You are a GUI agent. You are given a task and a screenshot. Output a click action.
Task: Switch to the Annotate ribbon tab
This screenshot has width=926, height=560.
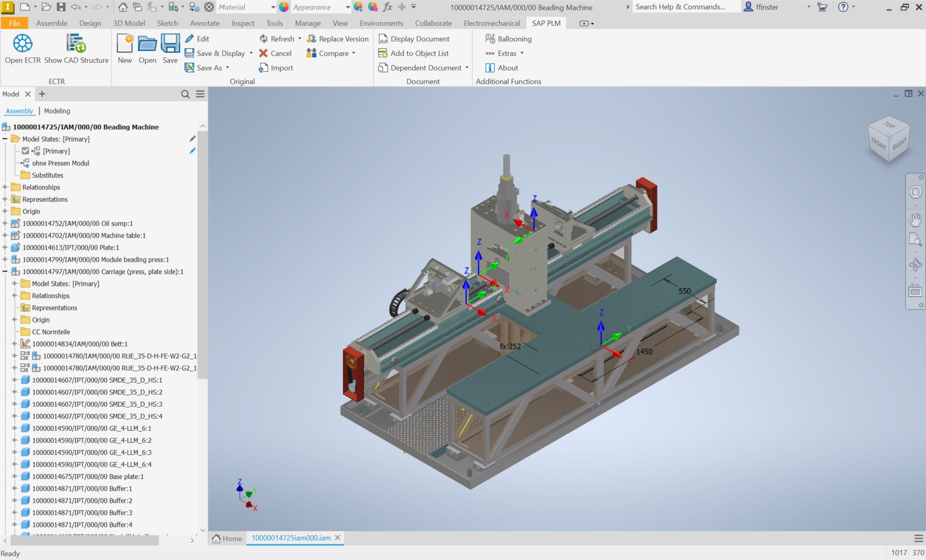[x=204, y=23]
